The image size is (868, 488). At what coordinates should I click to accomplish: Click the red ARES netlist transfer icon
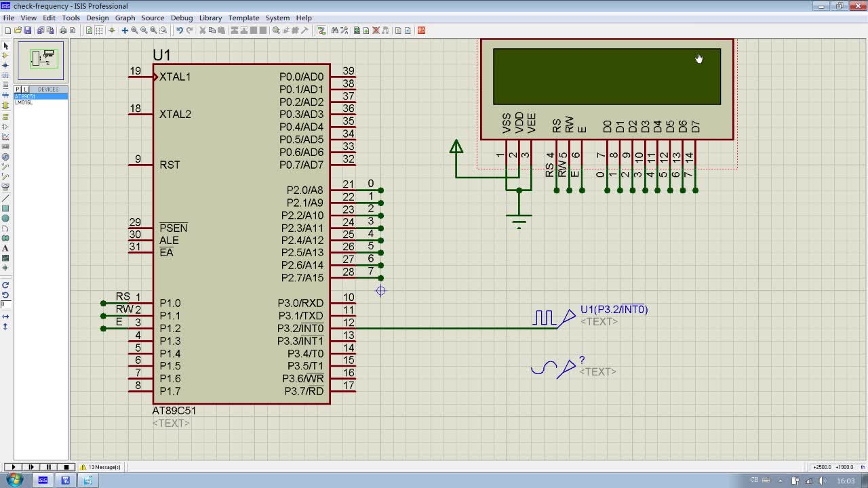pos(421,30)
